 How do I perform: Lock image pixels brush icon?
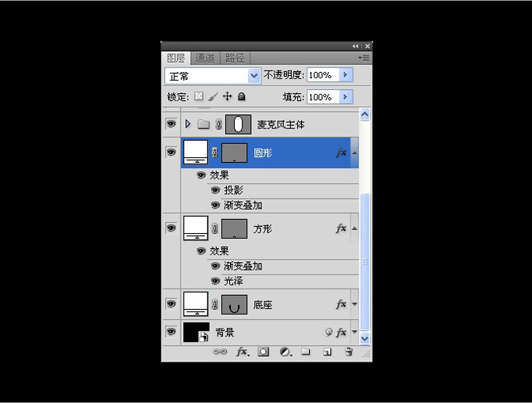[x=213, y=97]
